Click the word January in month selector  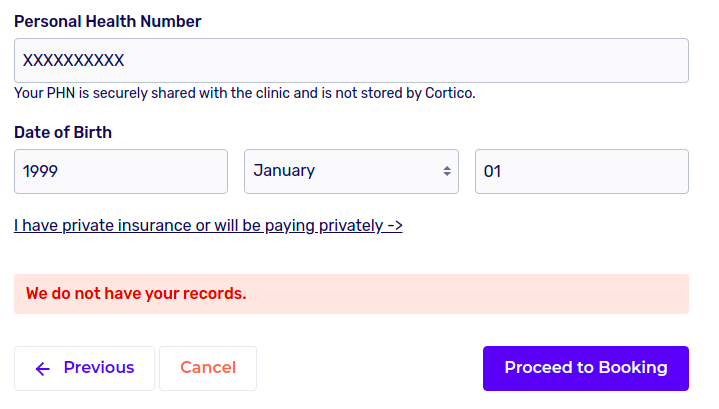click(x=284, y=171)
